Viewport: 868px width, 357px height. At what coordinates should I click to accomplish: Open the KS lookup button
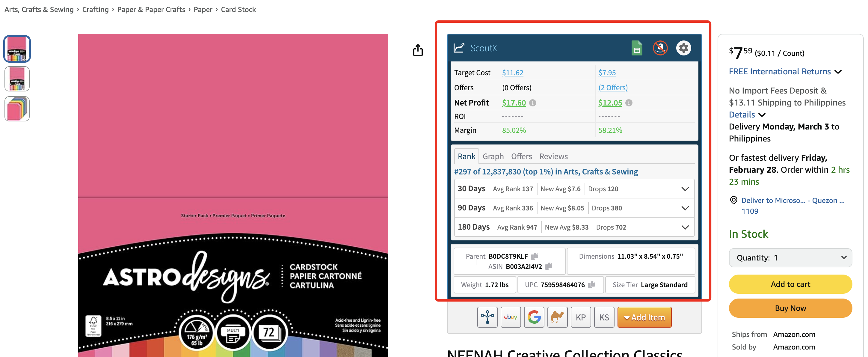[604, 317]
